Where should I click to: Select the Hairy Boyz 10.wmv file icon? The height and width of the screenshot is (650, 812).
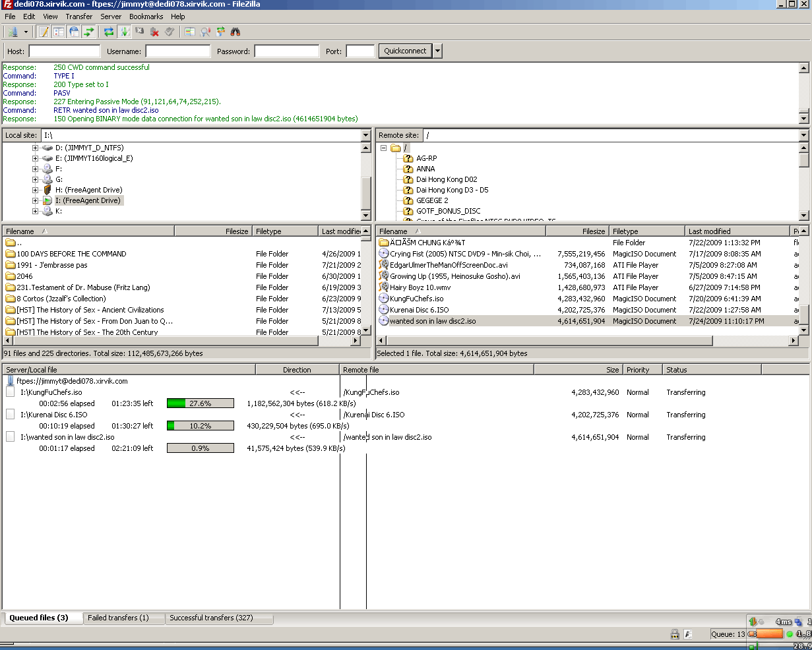[384, 287]
